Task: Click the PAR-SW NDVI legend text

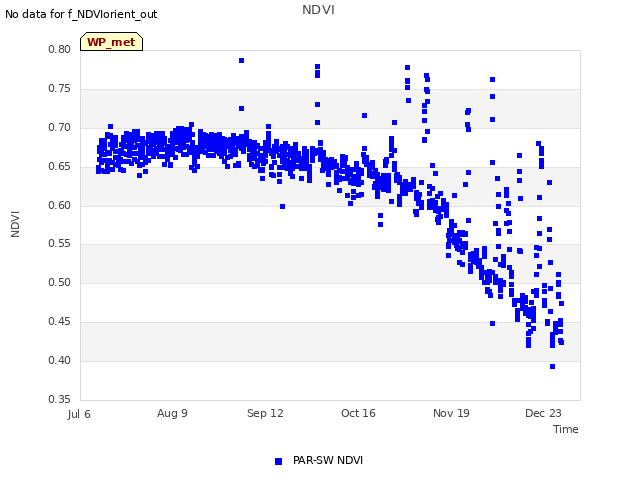Action: (x=328, y=460)
